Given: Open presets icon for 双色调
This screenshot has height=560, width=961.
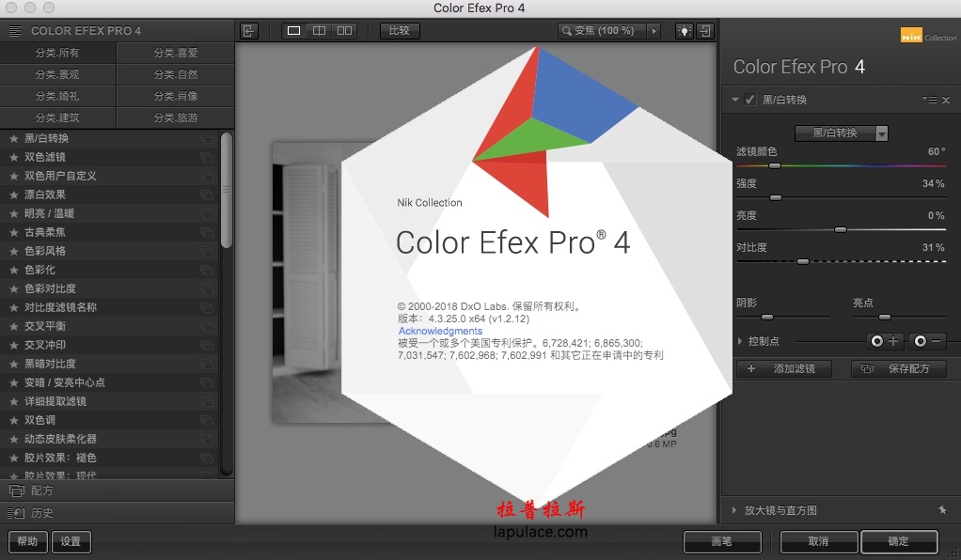Looking at the screenshot, I should tap(207, 420).
